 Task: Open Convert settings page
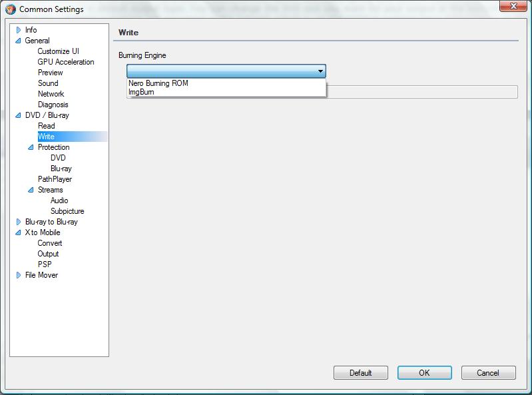click(x=50, y=243)
